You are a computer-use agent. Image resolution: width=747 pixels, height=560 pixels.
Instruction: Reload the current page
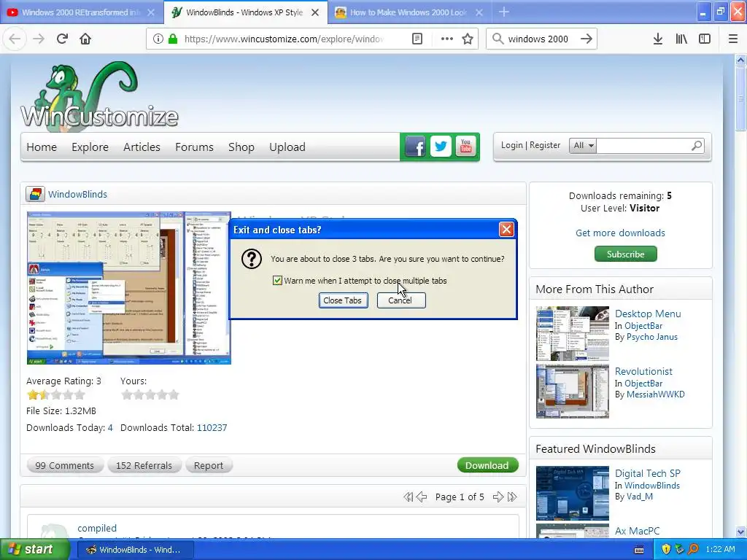[x=62, y=39]
